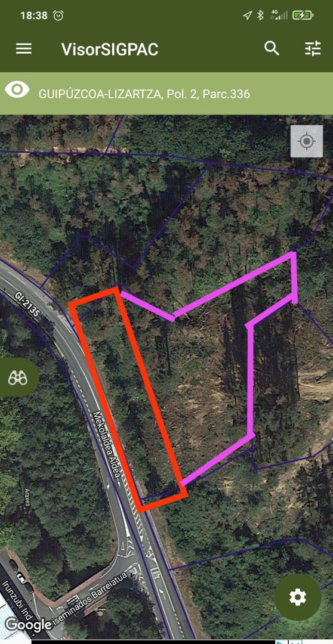Tap the battery charging status icon
Image resolution: width=333 pixels, height=644 pixels.
click(x=303, y=16)
